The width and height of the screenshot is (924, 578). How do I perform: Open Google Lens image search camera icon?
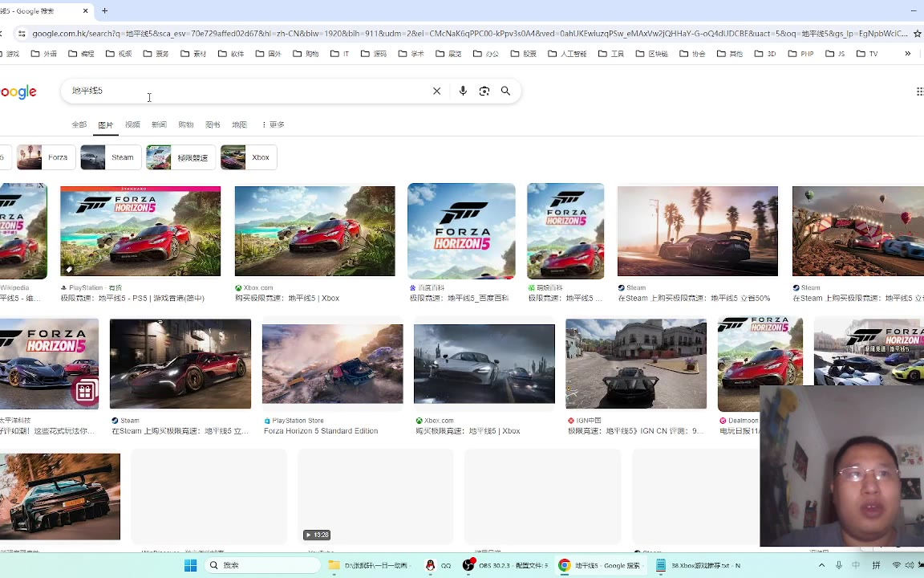click(x=484, y=91)
